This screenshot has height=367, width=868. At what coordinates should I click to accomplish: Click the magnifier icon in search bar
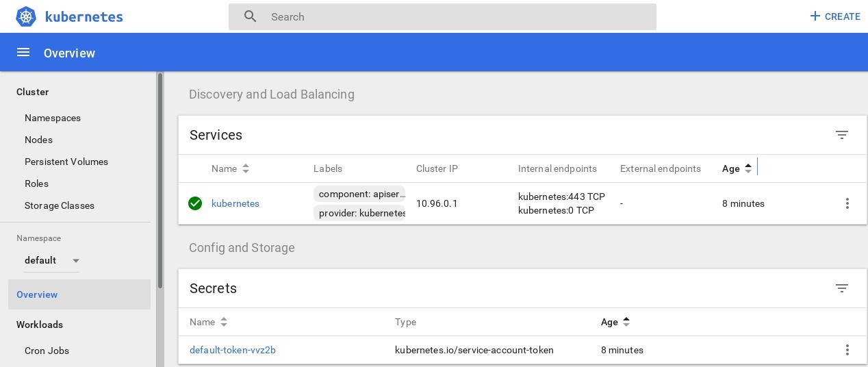[251, 16]
